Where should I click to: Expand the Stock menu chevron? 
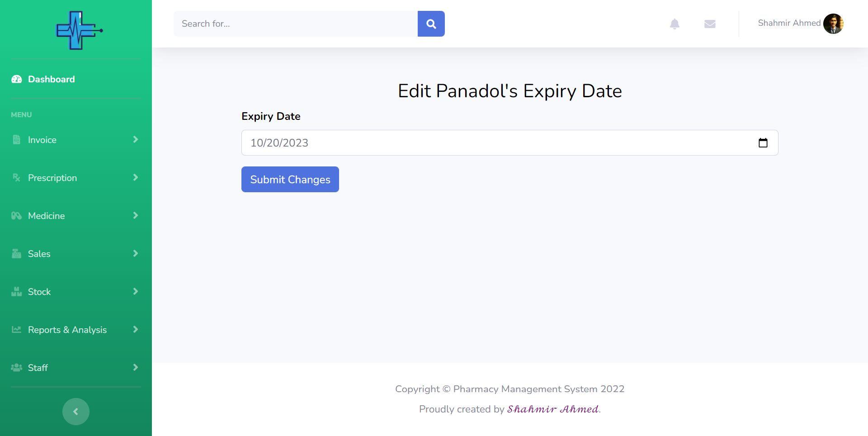click(135, 292)
